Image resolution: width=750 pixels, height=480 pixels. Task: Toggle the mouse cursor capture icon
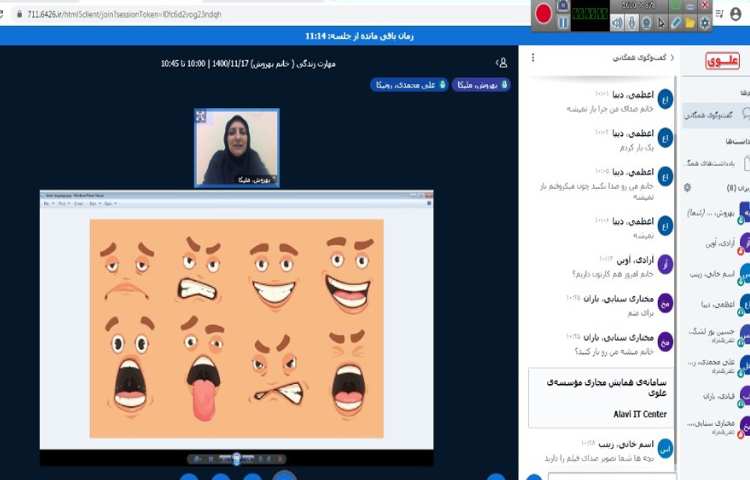click(x=661, y=22)
